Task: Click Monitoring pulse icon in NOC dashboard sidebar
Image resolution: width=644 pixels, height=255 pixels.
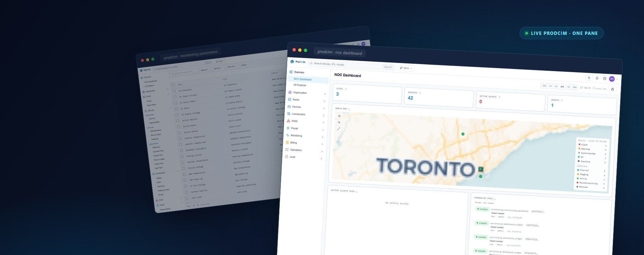Action: click(288, 135)
